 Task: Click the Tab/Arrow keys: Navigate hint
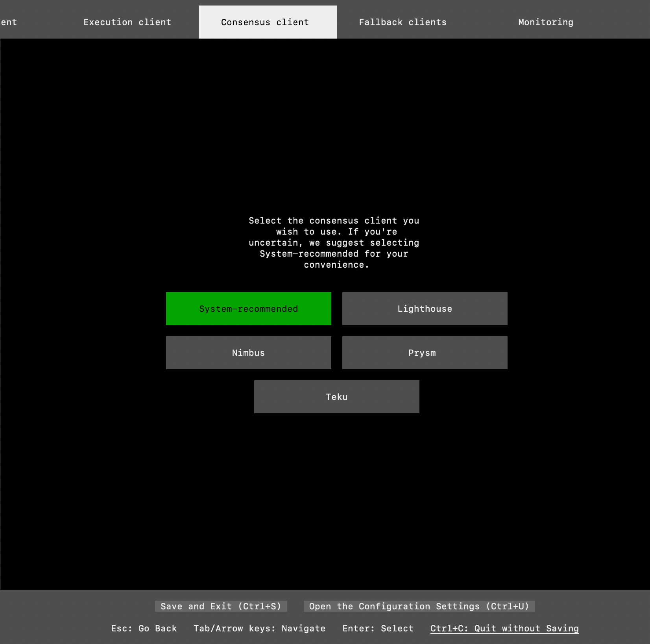pos(259,628)
